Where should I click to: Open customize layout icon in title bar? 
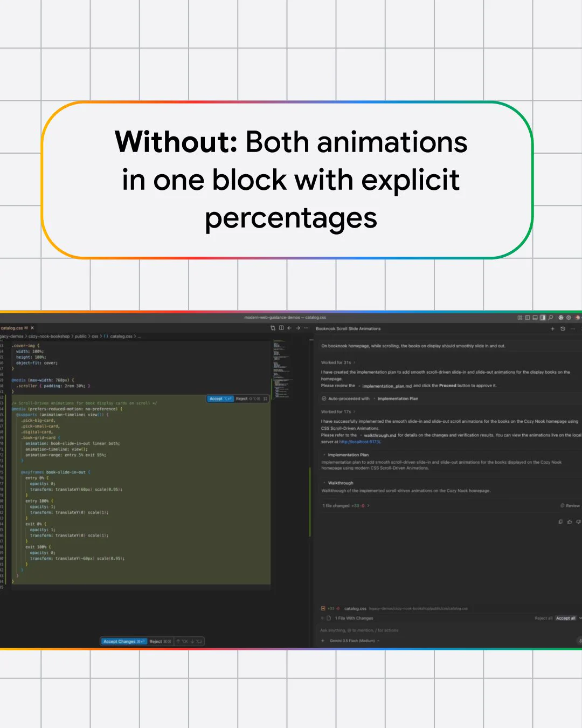tap(520, 318)
